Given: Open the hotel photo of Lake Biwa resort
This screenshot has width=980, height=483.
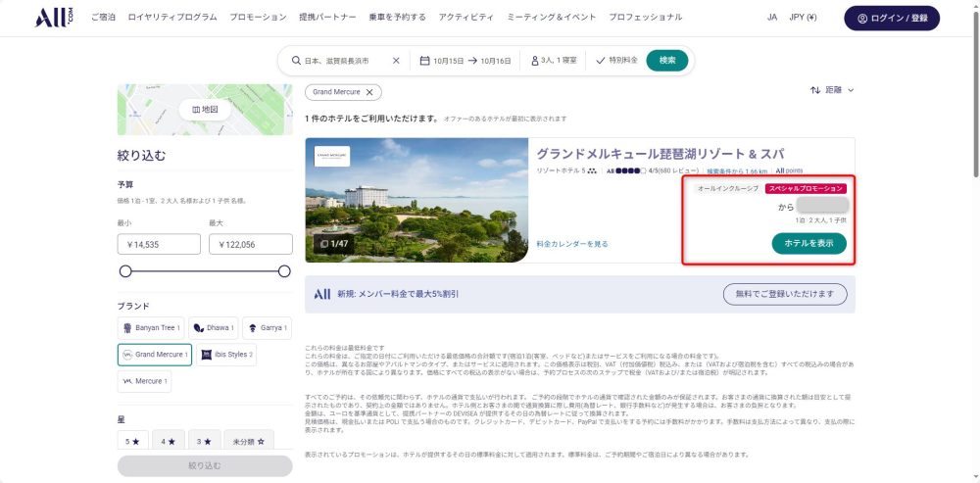Looking at the screenshot, I should click(416, 200).
